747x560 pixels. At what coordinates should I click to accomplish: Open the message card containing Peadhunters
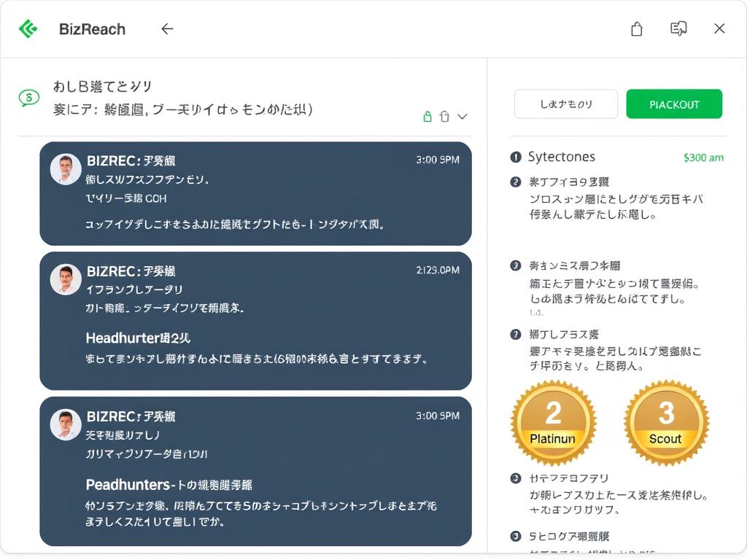256,472
